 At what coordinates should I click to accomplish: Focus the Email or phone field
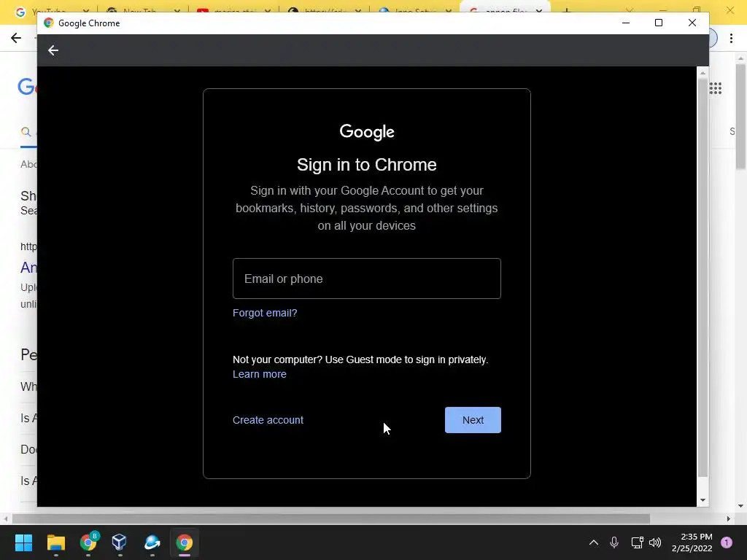coord(366,279)
